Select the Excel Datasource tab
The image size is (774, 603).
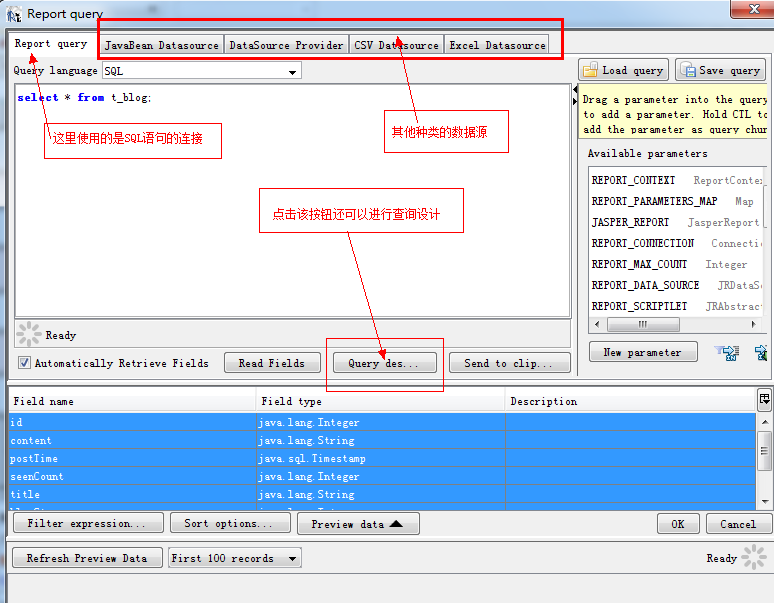pos(497,45)
